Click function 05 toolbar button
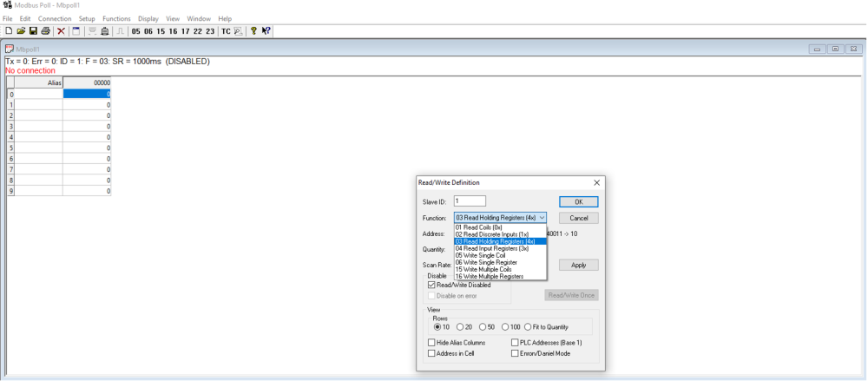This screenshot has height=381, width=868. click(135, 31)
